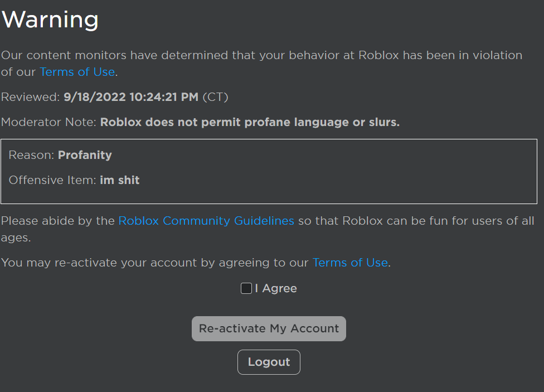Click the 'Reason:' label
The width and height of the screenshot is (544, 392).
(32, 155)
